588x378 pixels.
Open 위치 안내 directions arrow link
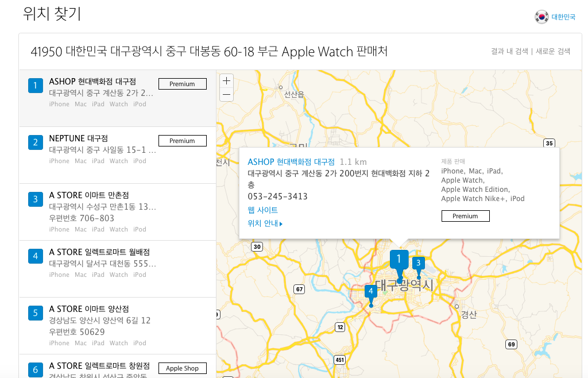265,223
